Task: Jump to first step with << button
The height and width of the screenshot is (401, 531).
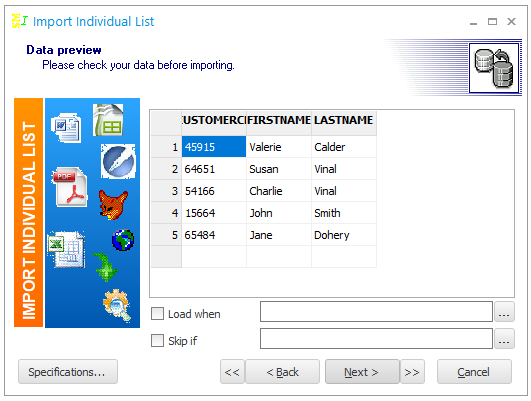Action: click(x=232, y=372)
